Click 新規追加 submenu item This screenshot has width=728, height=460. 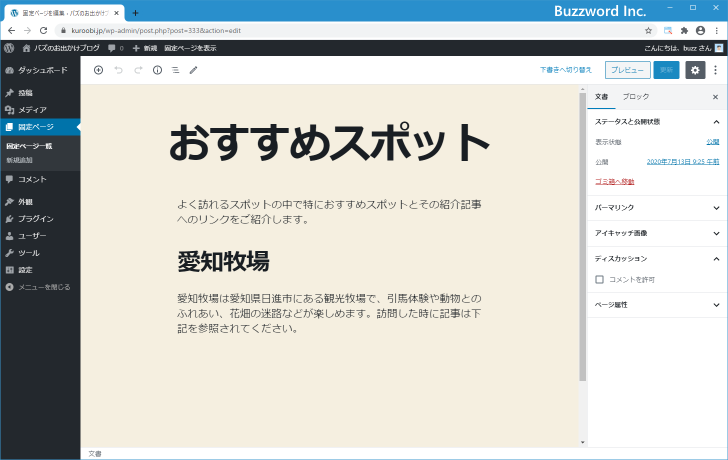coord(20,160)
